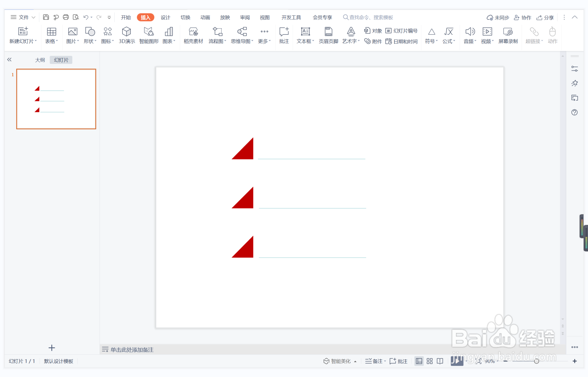Toggle reading view in status bar
Image resolution: width=588 pixels, height=377 pixels.
(x=440, y=361)
